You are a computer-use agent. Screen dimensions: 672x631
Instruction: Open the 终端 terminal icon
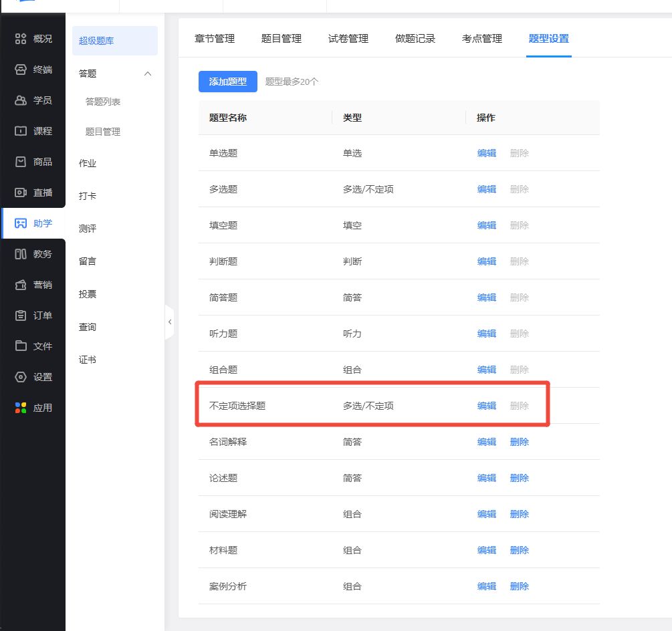[21, 70]
